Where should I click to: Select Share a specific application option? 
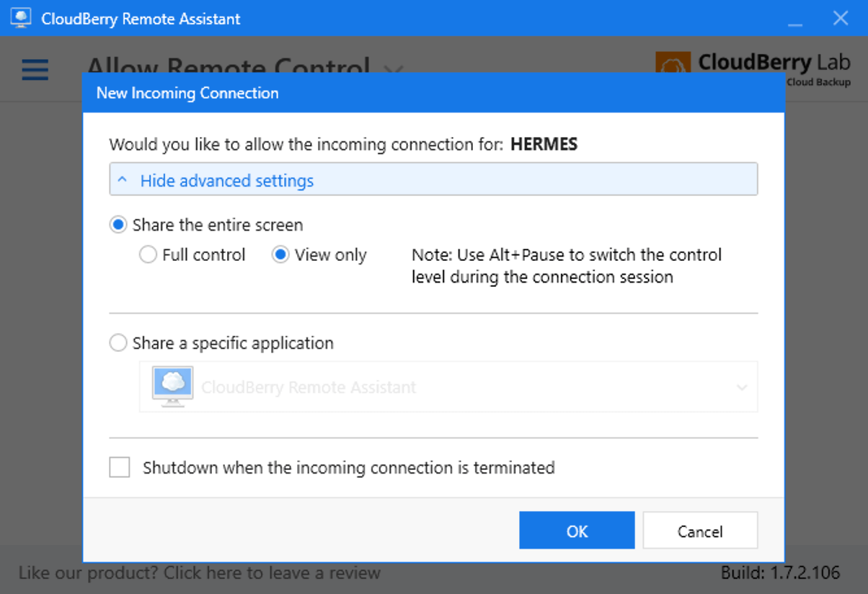point(119,343)
